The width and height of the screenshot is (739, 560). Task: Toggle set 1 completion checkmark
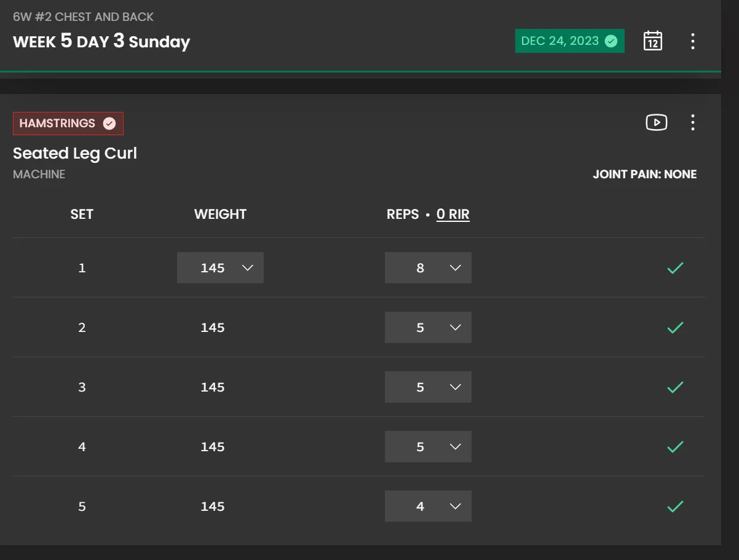(675, 268)
